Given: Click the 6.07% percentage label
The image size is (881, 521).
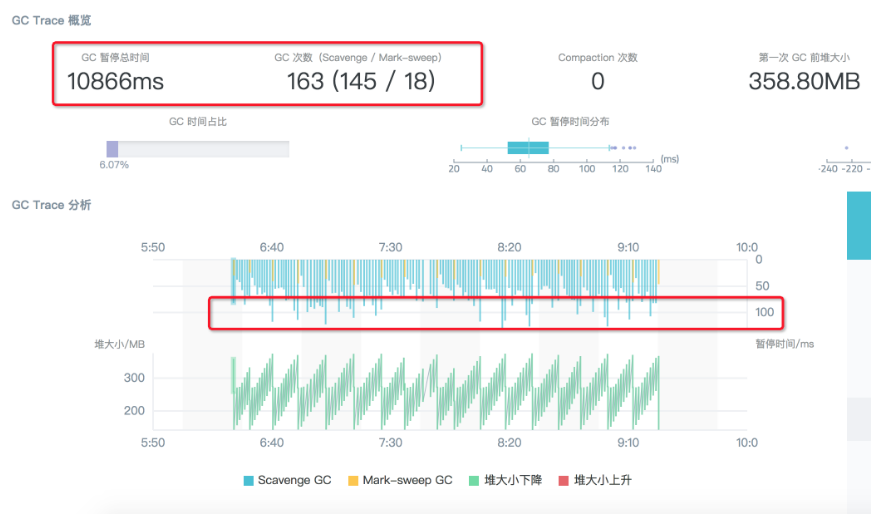Looking at the screenshot, I should [x=114, y=165].
